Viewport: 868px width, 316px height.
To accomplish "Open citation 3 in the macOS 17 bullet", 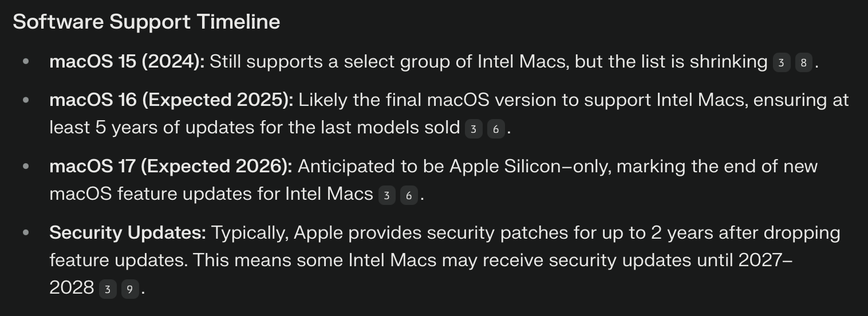I will point(386,196).
